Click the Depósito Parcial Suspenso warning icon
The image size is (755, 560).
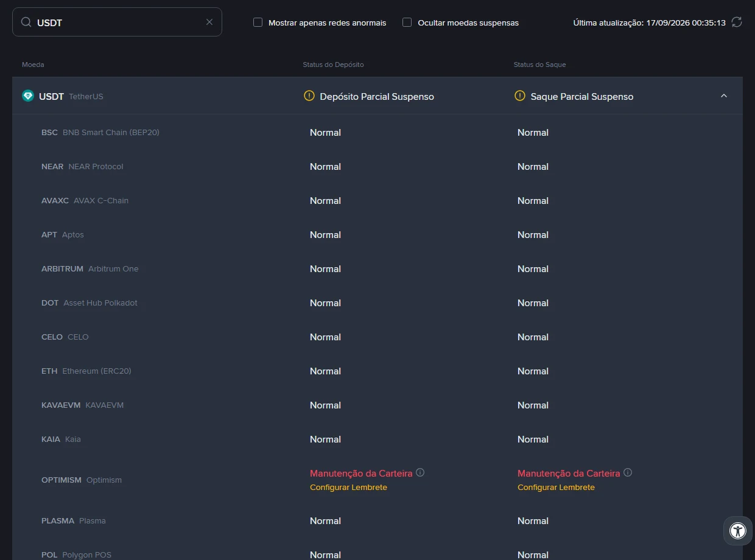pos(309,96)
